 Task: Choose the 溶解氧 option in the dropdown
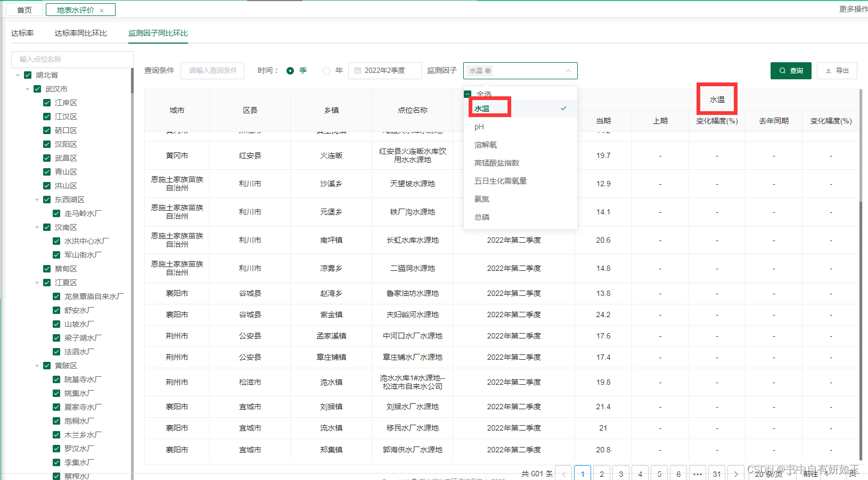(520, 145)
